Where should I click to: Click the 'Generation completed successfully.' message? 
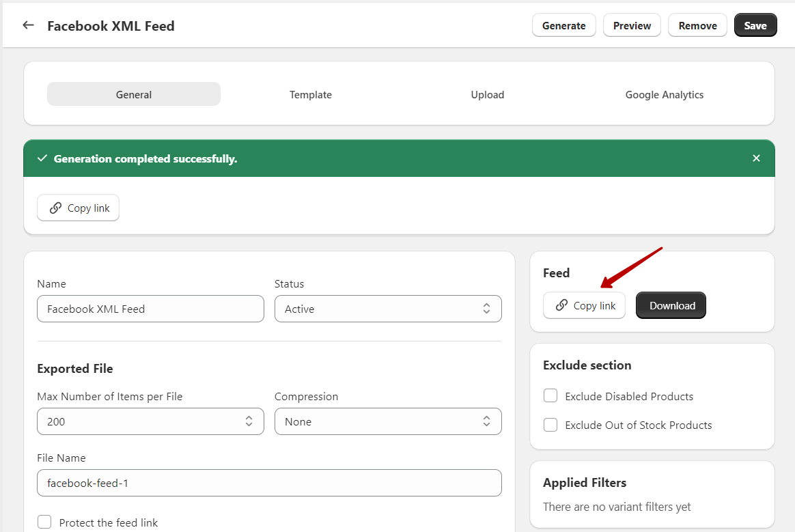coord(145,158)
